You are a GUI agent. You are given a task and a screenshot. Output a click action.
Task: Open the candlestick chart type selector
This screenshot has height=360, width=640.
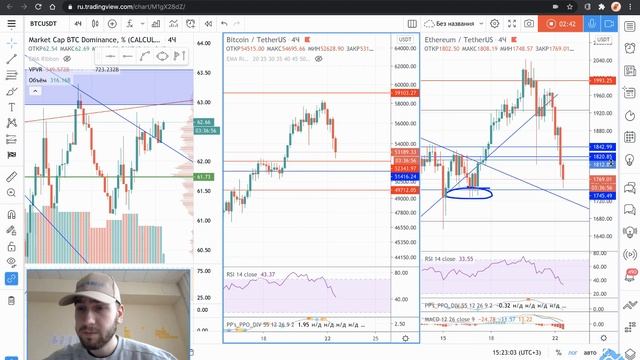click(95, 24)
